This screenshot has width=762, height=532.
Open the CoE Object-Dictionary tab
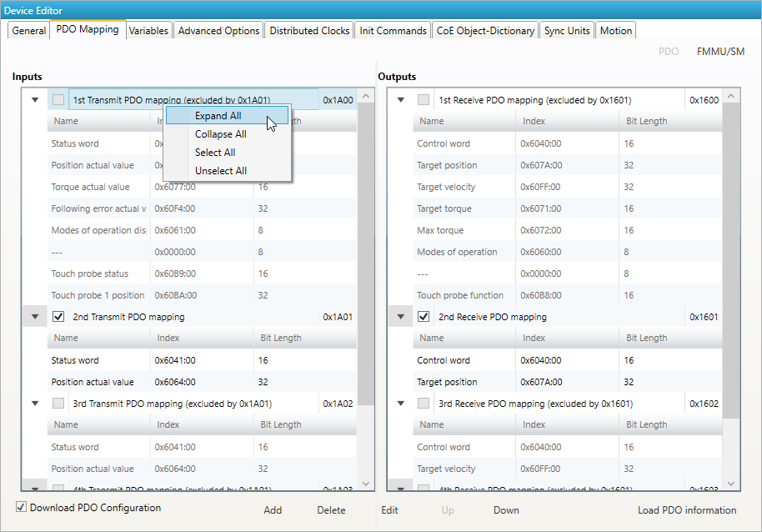pos(485,31)
